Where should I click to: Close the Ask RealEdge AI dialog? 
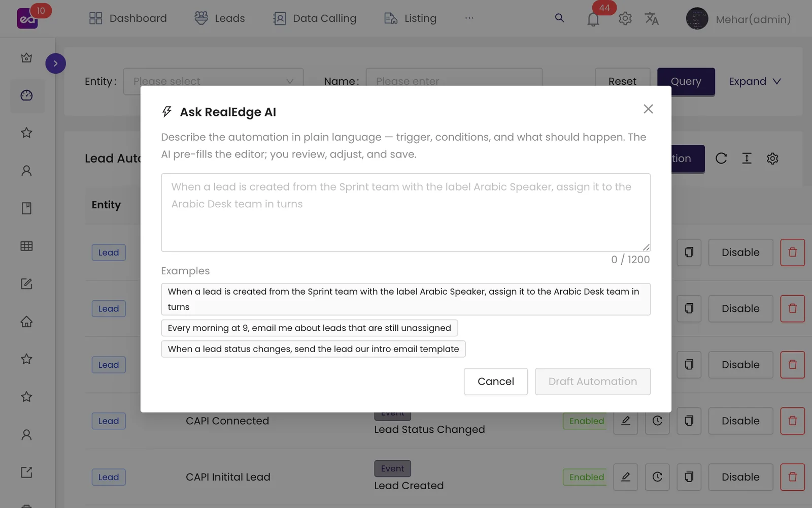pos(648,109)
